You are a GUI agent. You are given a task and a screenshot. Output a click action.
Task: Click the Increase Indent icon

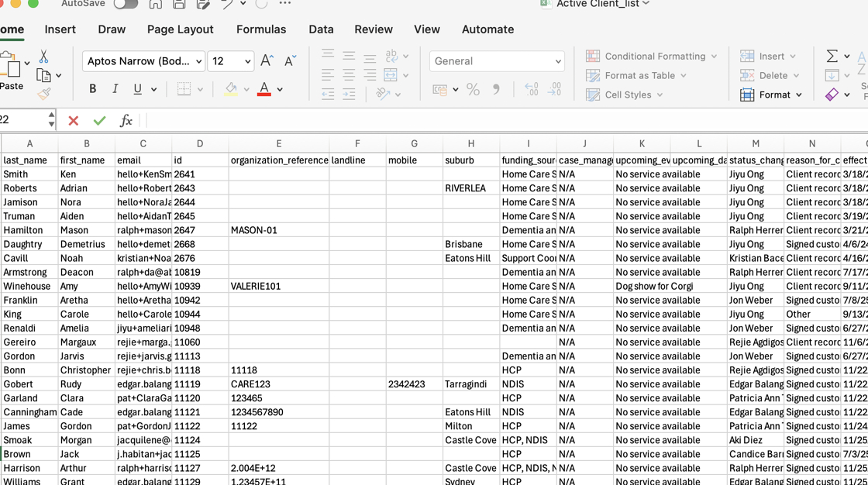(349, 95)
